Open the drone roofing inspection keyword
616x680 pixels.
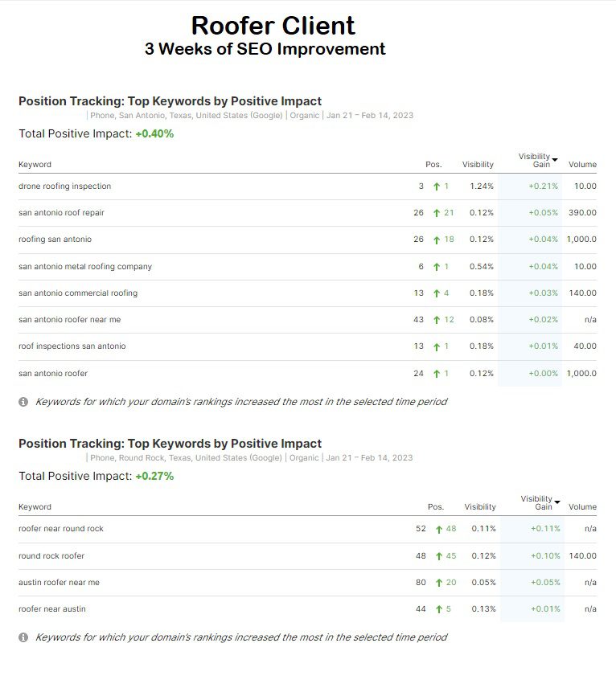pos(65,186)
